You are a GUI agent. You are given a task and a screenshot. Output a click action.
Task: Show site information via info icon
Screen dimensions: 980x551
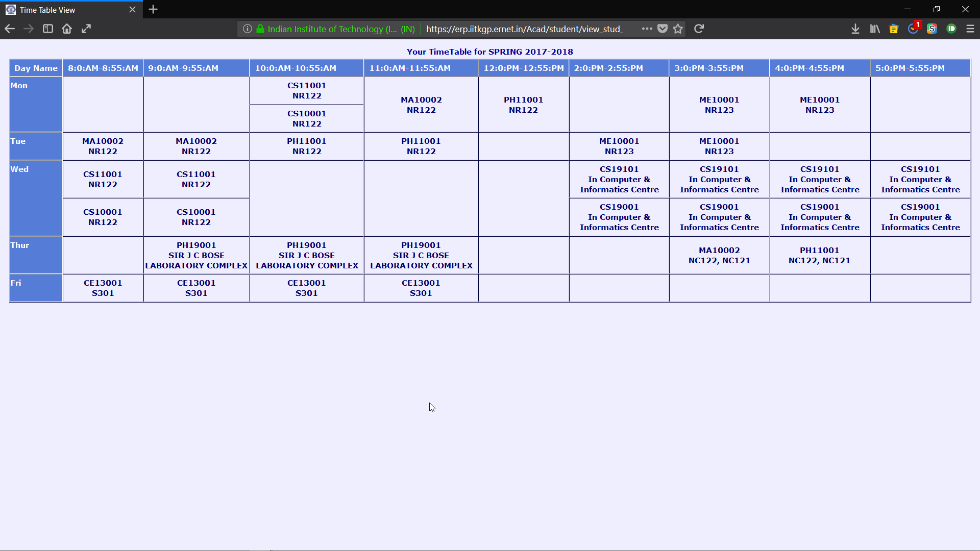pos(248,29)
